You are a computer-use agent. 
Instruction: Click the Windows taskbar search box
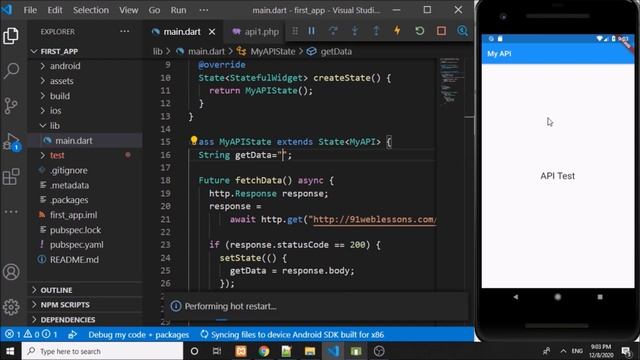click(x=102, y=351)
